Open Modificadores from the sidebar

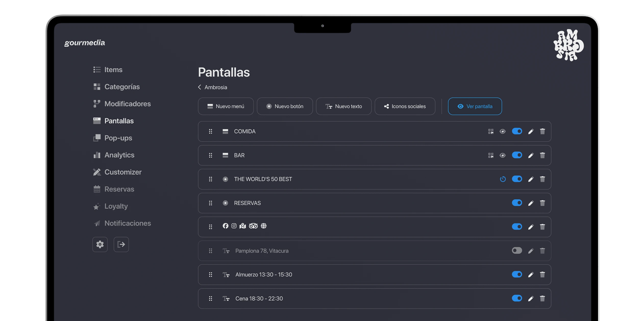pos(127,104)
